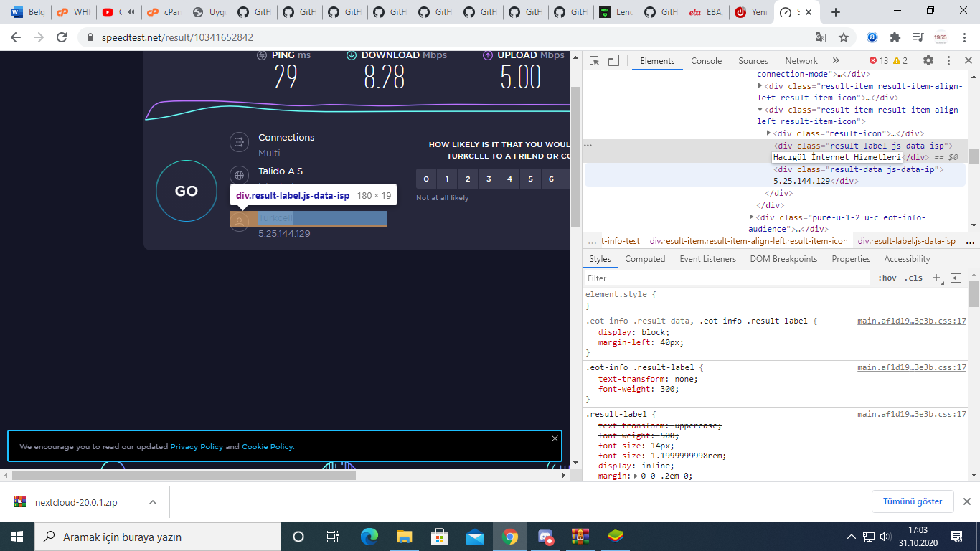Select rating 5 on the likelihood scale
980x551 pixels.
pos(530,179)
